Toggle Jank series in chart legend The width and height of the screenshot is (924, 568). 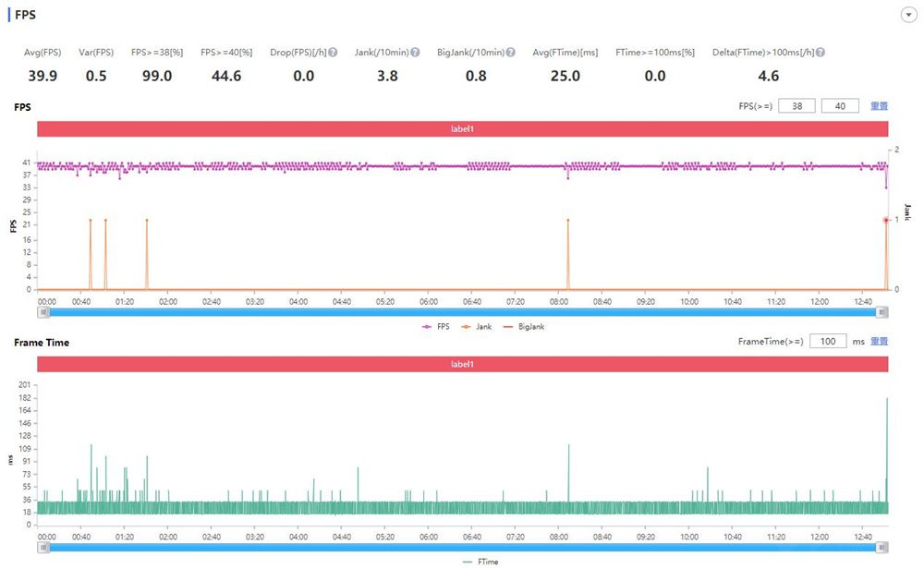click(476, 326)
